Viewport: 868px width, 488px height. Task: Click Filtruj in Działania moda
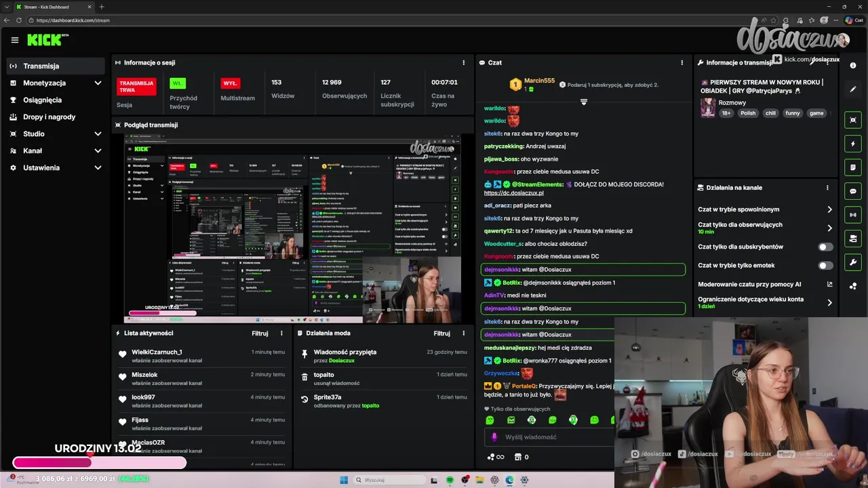click(x=442, y=333)
